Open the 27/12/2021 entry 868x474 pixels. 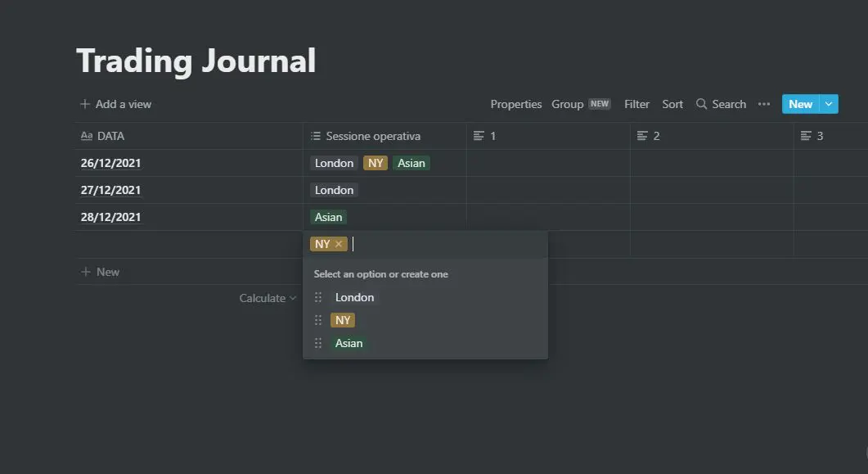click(x=110, y=190)
